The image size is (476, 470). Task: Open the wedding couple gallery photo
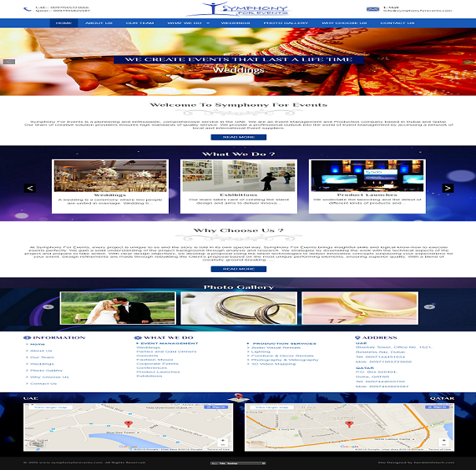point(118,308)
